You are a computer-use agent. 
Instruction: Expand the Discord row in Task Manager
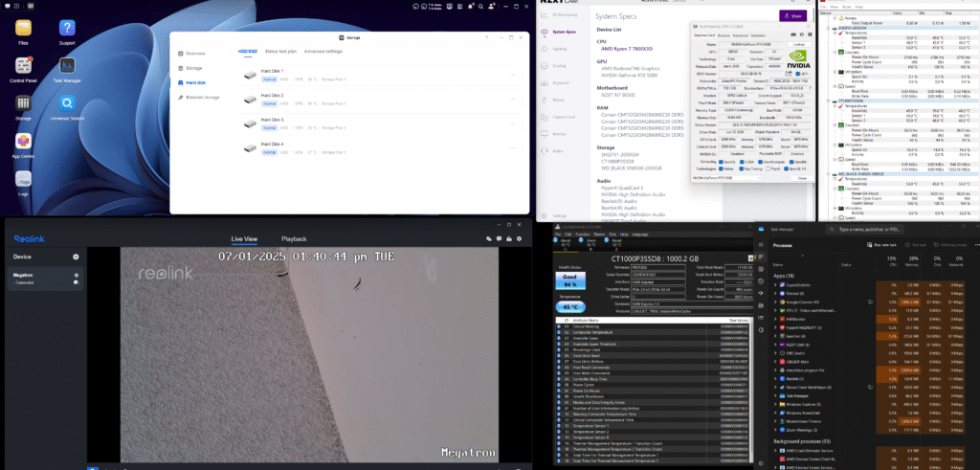775,293
